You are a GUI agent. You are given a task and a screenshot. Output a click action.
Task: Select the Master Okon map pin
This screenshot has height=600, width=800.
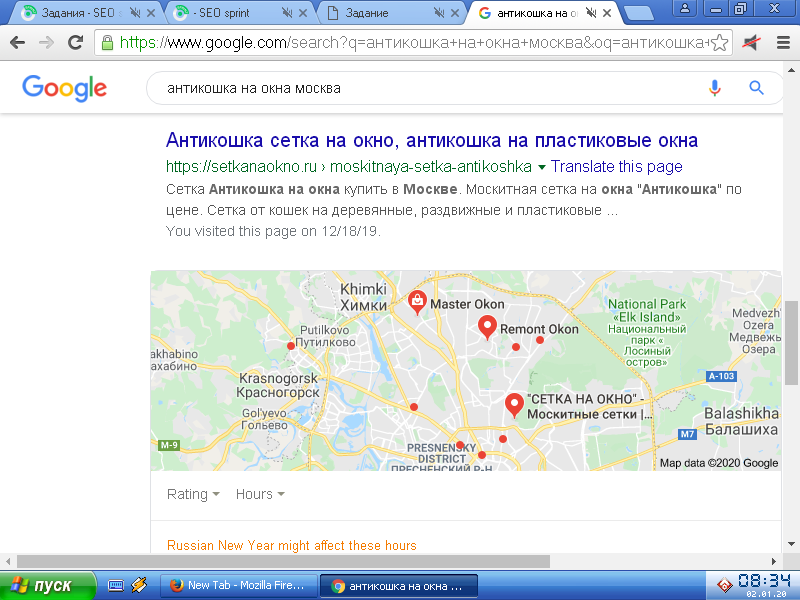tap(417, 302)
